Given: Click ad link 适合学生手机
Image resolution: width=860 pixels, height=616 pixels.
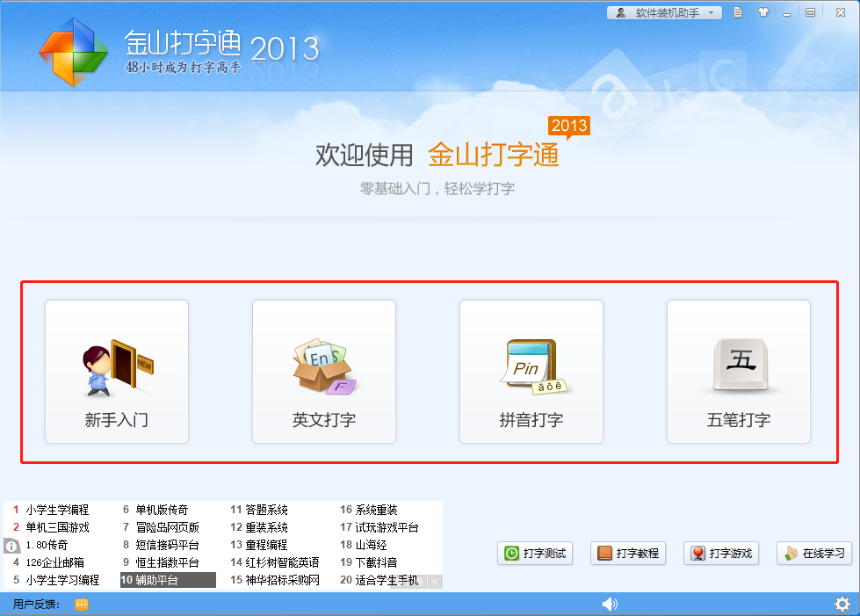Looking at the screenshot, I should pyautogui.click(x=387, y=580).
